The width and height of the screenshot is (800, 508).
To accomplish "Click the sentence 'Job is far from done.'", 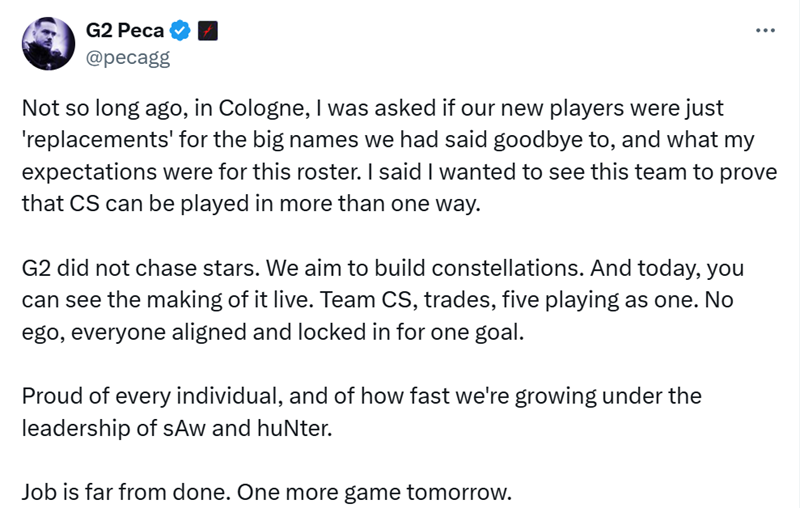I will 127,492.
